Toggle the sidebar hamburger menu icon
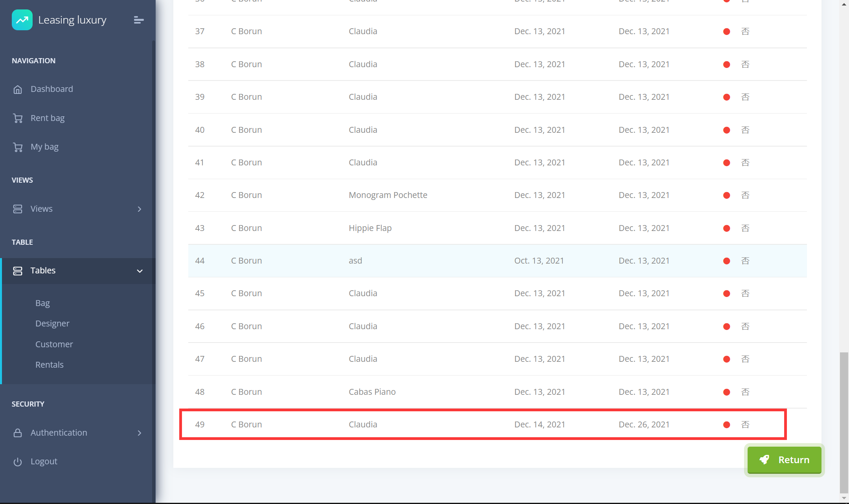The image size is (849, 504). 138,20
